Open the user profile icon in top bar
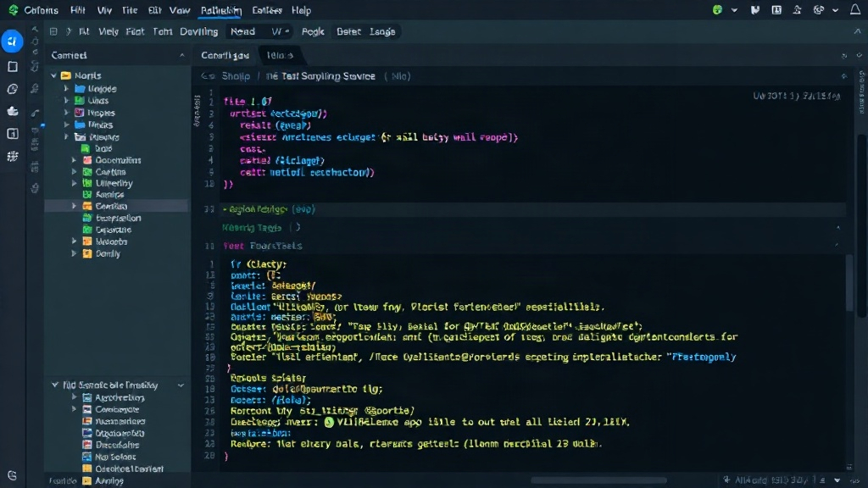 coord(797,10)
